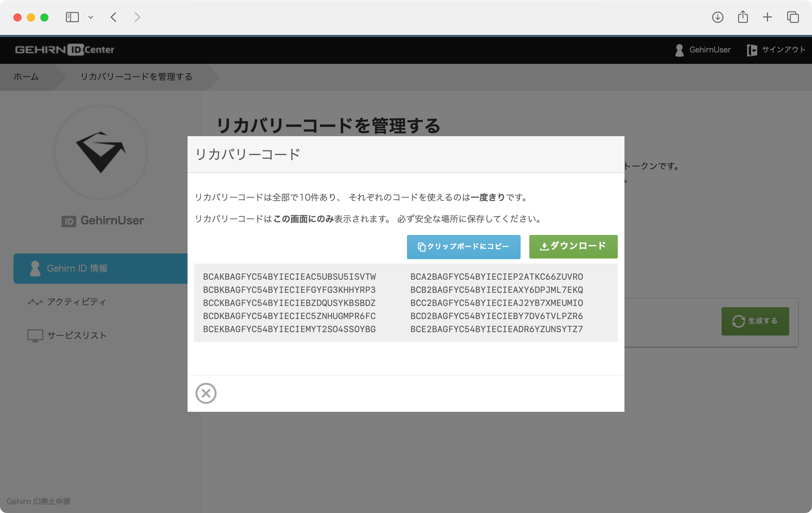Open Safari share icon in toolbar

(x=742, y=17)
